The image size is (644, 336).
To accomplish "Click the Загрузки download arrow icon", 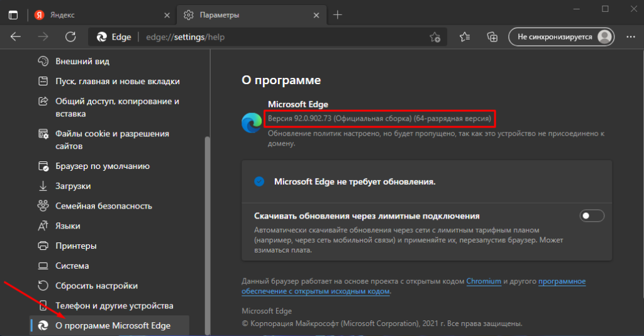I will tap(43, 186).
